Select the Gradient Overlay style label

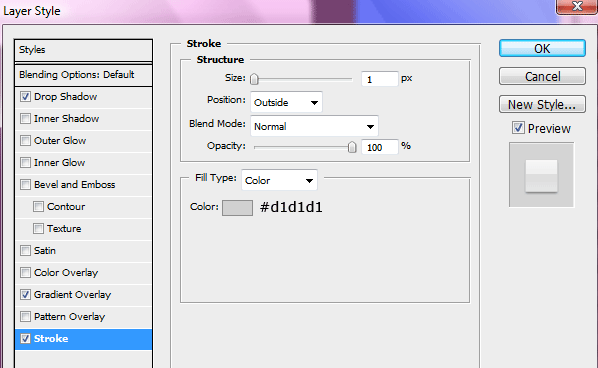72,295
